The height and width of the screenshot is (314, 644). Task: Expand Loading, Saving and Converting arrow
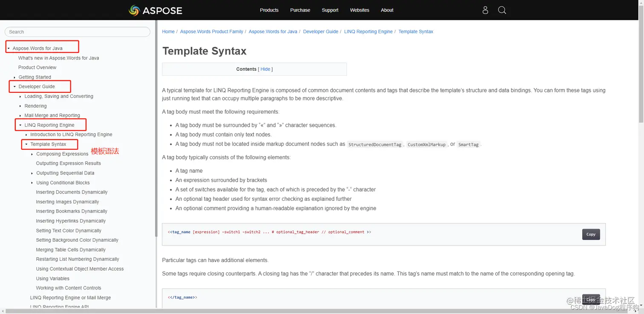pyautogui.click(x=20, y=97)
